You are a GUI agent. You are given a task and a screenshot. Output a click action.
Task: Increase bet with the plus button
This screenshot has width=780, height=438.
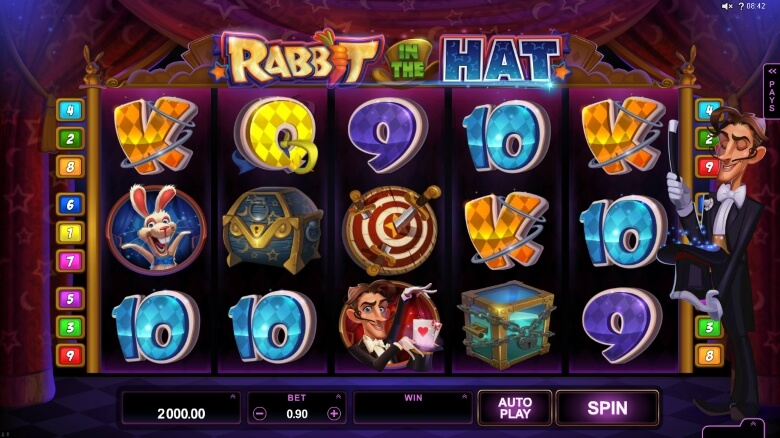coord(334,414)
